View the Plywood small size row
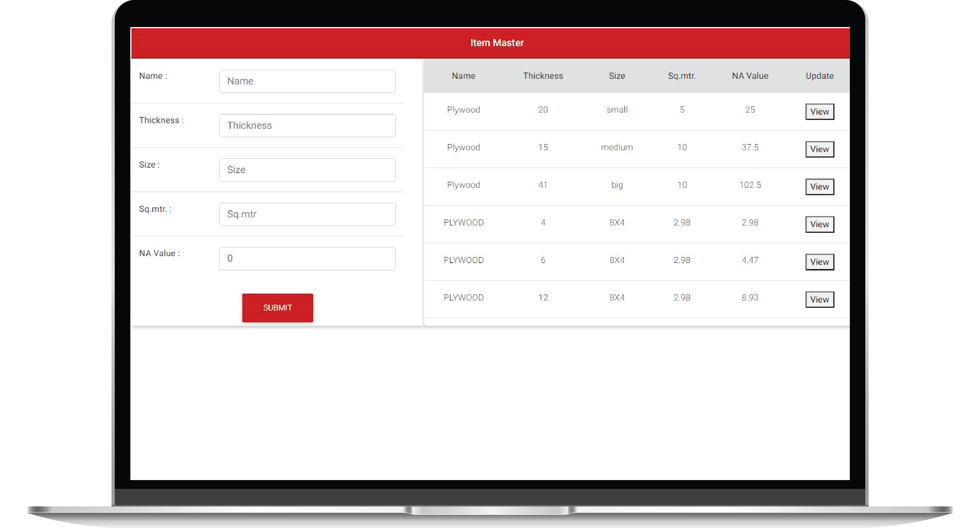The width and height of the screenshot is (980, 528). 819,111
